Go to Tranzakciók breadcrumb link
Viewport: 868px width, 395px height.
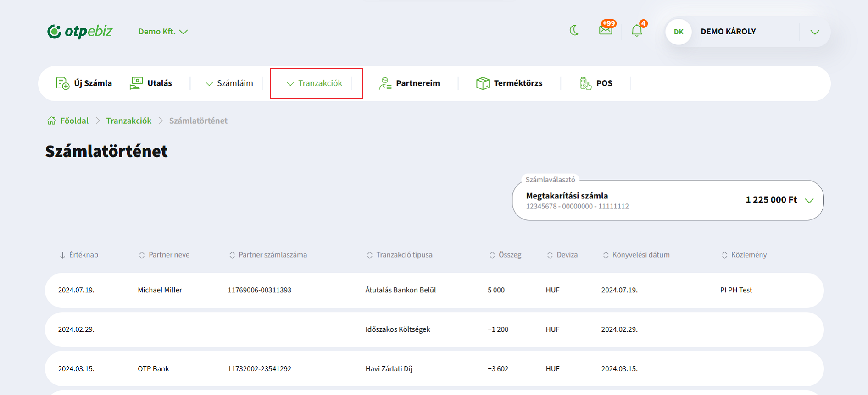tap(129, 121)
